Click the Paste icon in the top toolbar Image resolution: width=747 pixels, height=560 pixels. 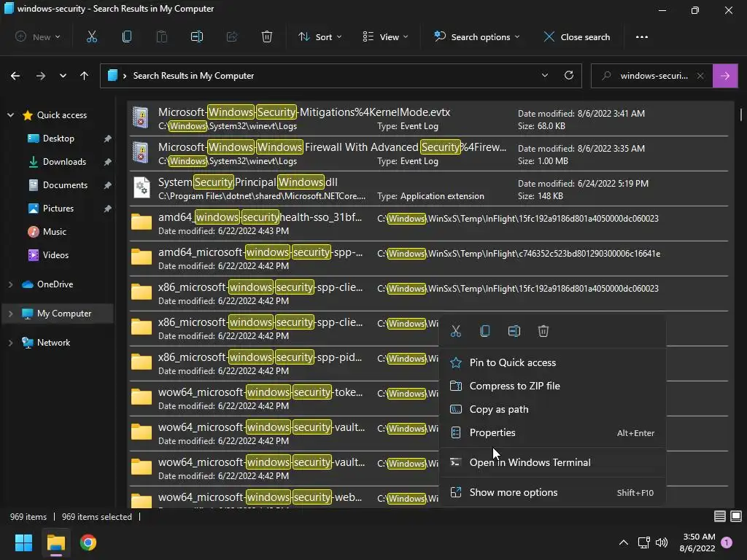pyautogui.click(x=161, y=36)
